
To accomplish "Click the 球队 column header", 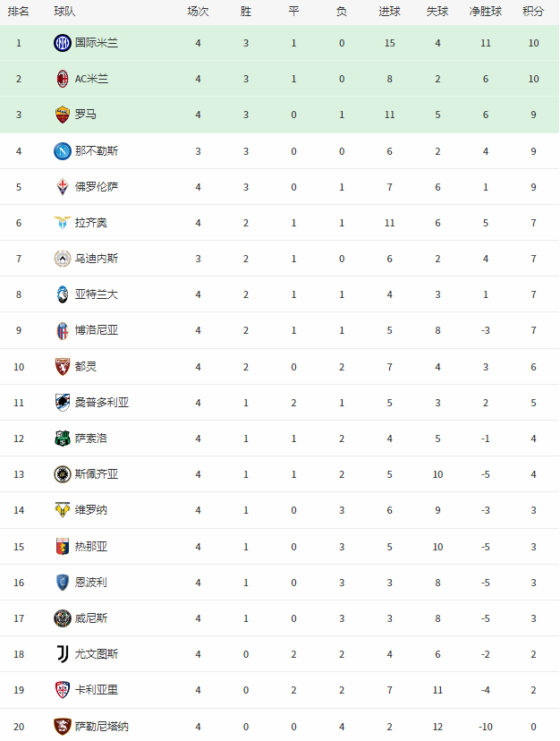I will point(64,12).
